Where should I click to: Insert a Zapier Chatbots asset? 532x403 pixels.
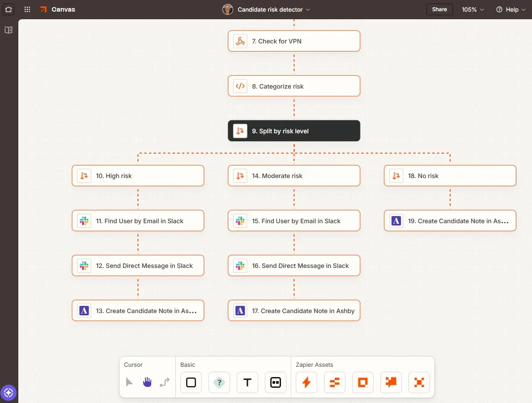391,382
